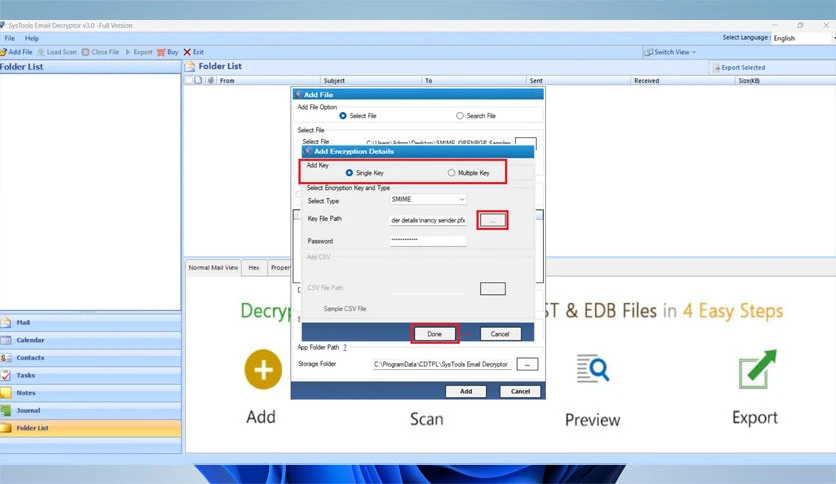Click the red Exit icon
The image size is (836, 484).
pyautogui.click(x=187, y=52)
